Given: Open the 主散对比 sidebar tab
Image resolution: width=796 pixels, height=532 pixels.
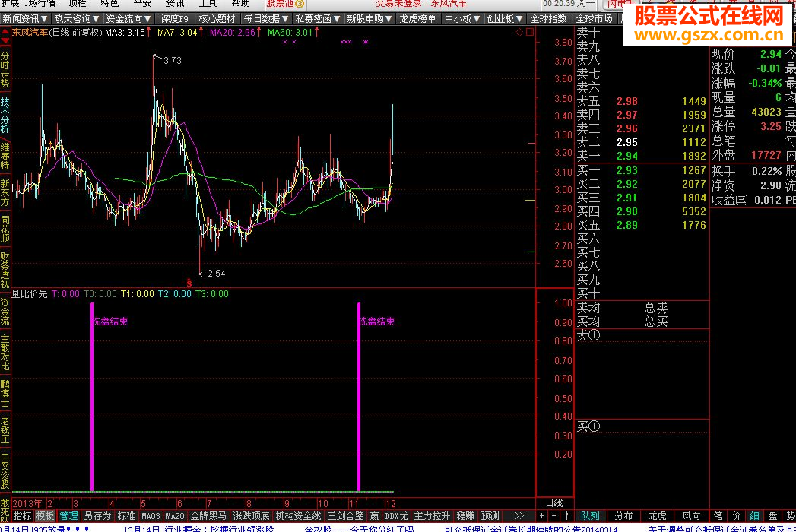Looking at the screenshot, I should (5, 353).
